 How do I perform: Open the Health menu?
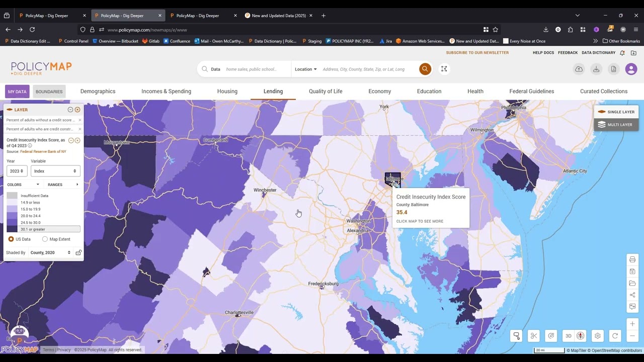click(475, 91)
